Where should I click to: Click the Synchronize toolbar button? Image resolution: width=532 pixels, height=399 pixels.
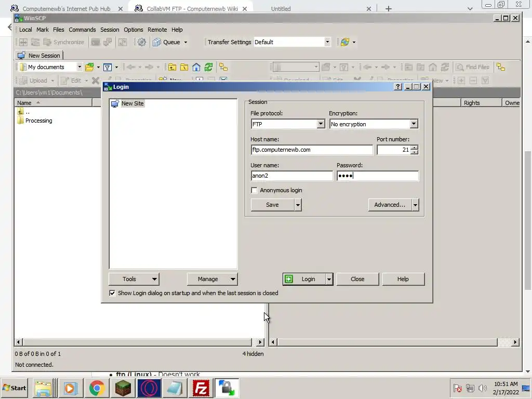tap(64, 42)
